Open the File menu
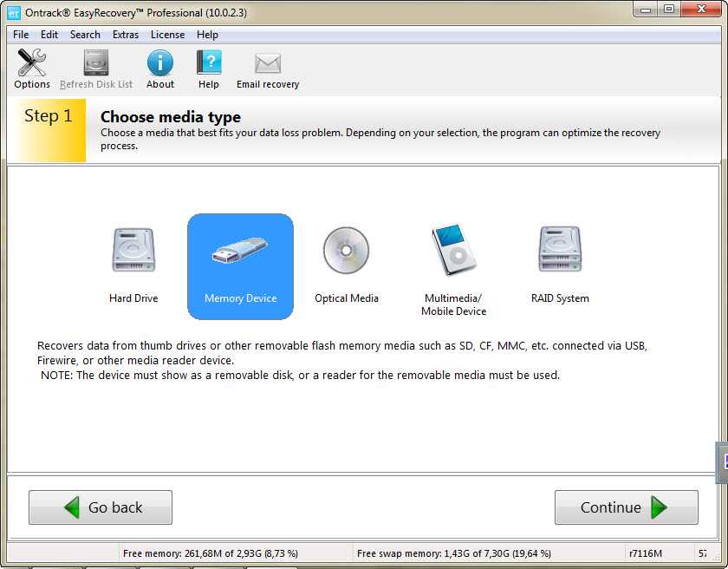This screenshot has height=569, width=728. (21, 35)
